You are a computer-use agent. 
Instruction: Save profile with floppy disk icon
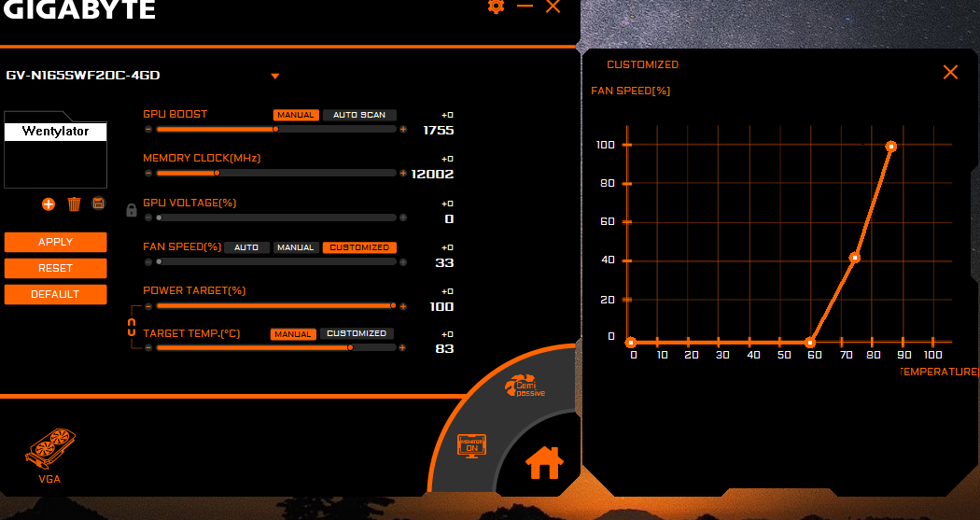[x=98, y=204]
